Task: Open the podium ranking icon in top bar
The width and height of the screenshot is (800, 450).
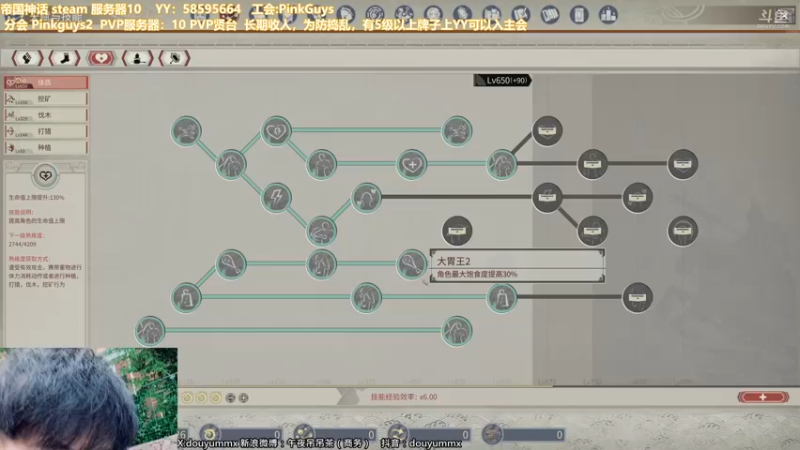Action: pyautogui.click(x=608, y=14)
